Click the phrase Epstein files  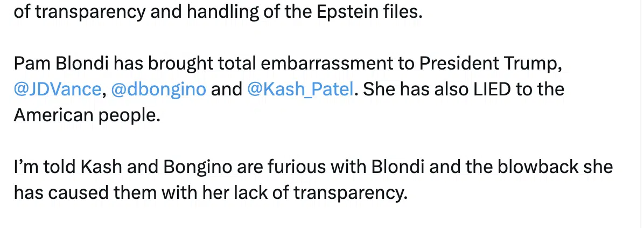[369, 12]
